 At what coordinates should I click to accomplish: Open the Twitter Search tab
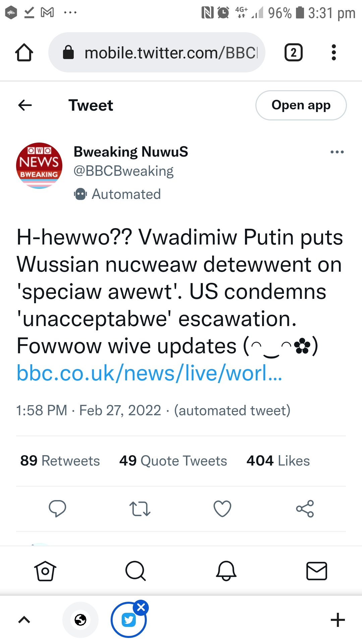tap(136, 571)
